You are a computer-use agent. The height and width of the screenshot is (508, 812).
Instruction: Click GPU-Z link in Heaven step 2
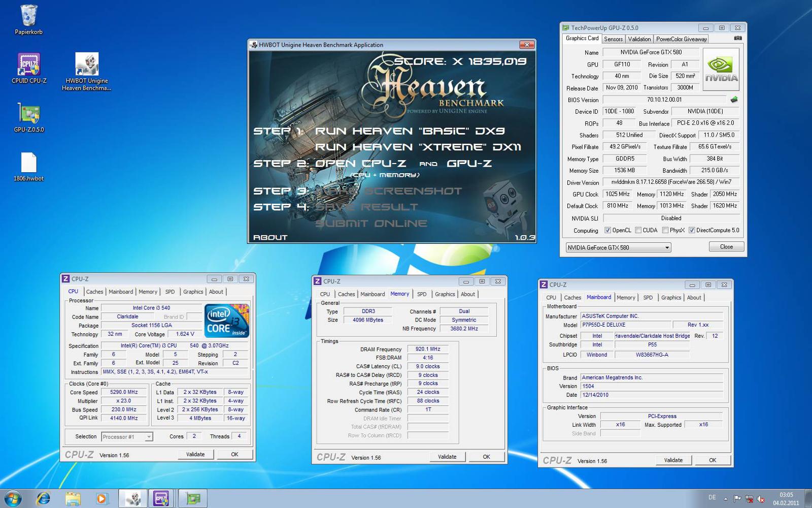(469, 164)
